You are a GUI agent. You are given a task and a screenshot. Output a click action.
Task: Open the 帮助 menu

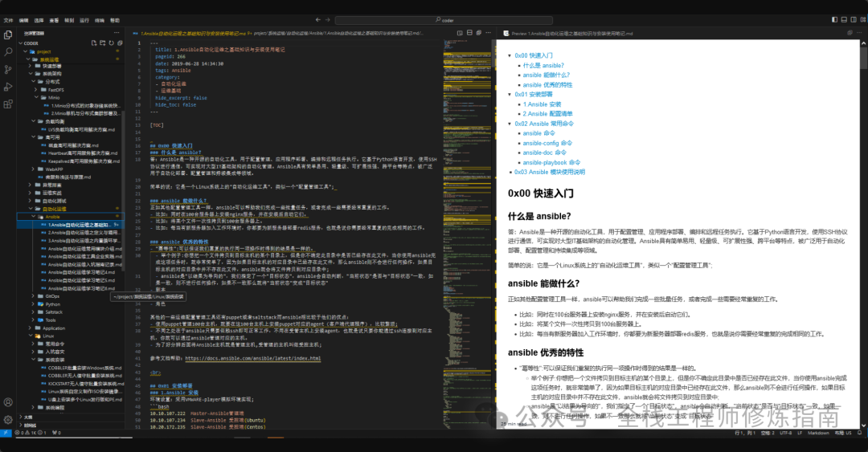tap(115, 20)
